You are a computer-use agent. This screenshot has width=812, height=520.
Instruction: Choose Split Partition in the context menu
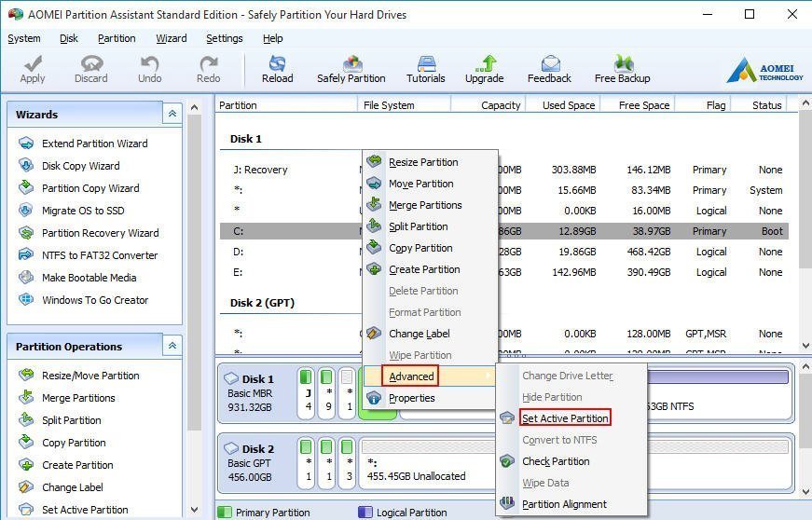click(430, 226)
